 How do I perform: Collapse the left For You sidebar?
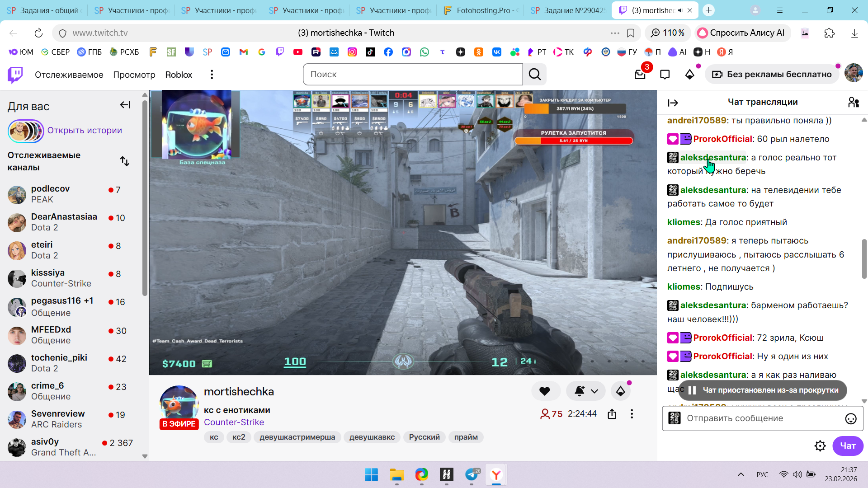click(x=125, y=105)
